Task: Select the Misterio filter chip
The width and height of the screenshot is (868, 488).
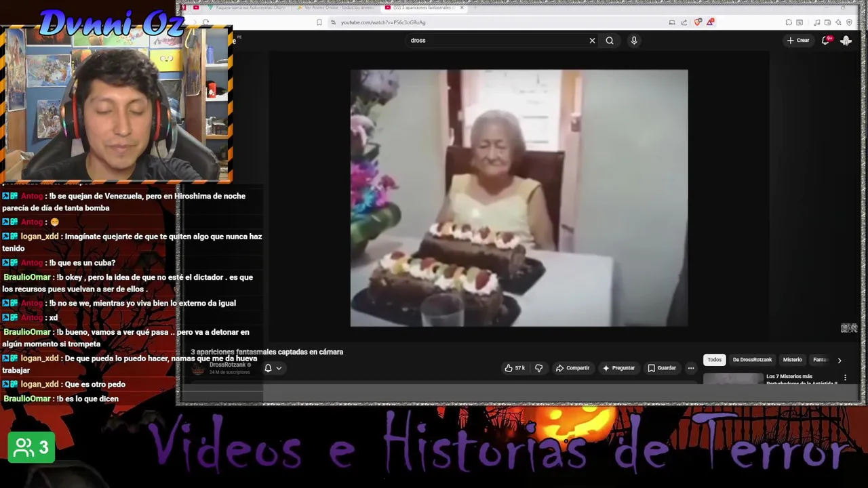Action: [x=792, y=360]
